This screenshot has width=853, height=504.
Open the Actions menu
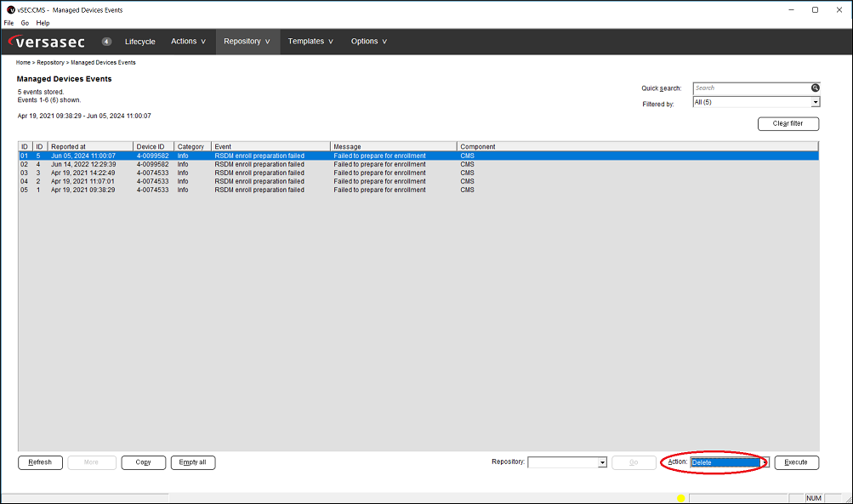188,42
